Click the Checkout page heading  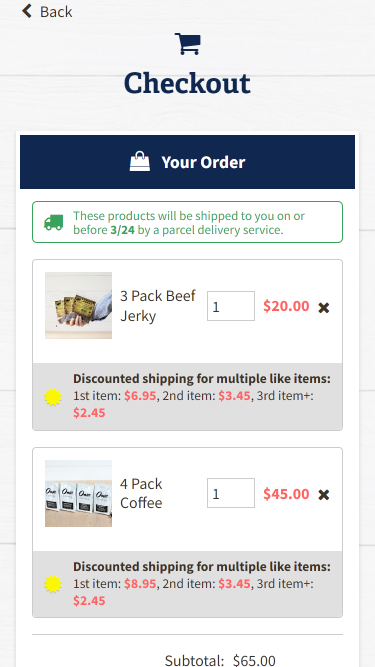click(187, 83)
